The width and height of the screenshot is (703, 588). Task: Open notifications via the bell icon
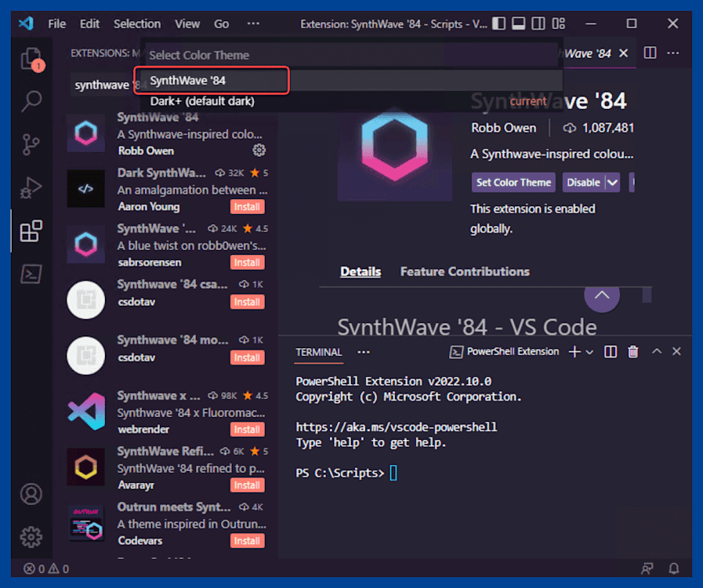pos(673,568)
